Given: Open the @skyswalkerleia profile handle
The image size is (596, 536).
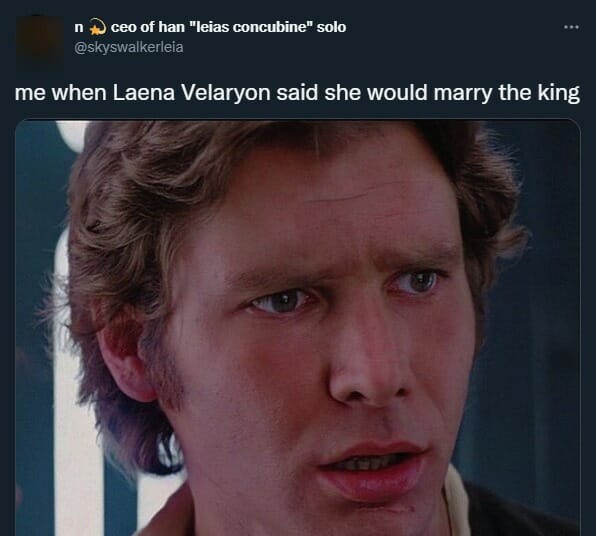Looking at the screenshot, I should [128, 47].
